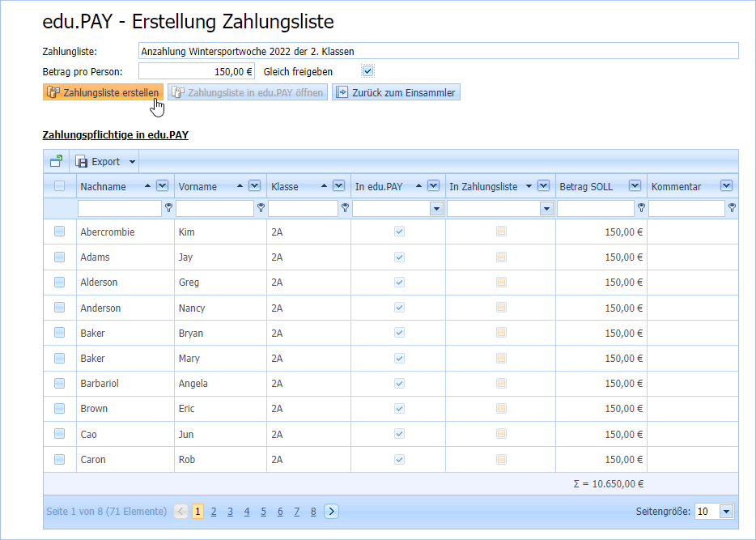Open the 'In Zahlungsliste' filter combo box
Image resolution: width=756 pixels, height=540 pixels.
click(x=546, y=209)
